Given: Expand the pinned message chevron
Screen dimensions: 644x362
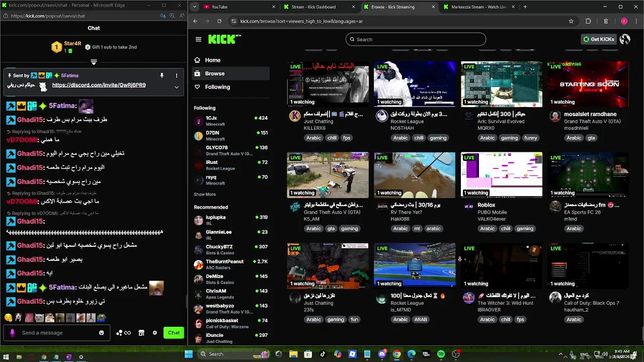Looking at the screenshot, I should tap(177, 87).
